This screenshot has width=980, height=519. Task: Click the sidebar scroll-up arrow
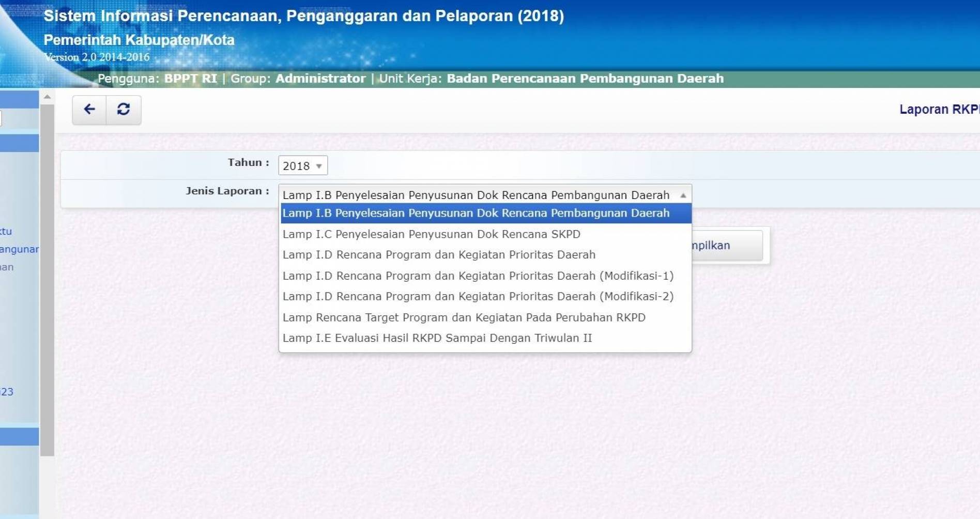tap(47, 97)
